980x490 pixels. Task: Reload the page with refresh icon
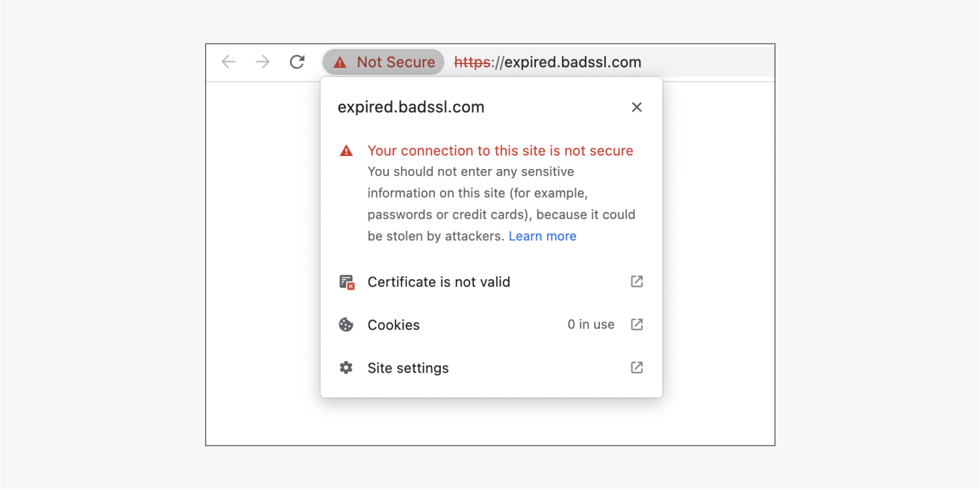297,62
